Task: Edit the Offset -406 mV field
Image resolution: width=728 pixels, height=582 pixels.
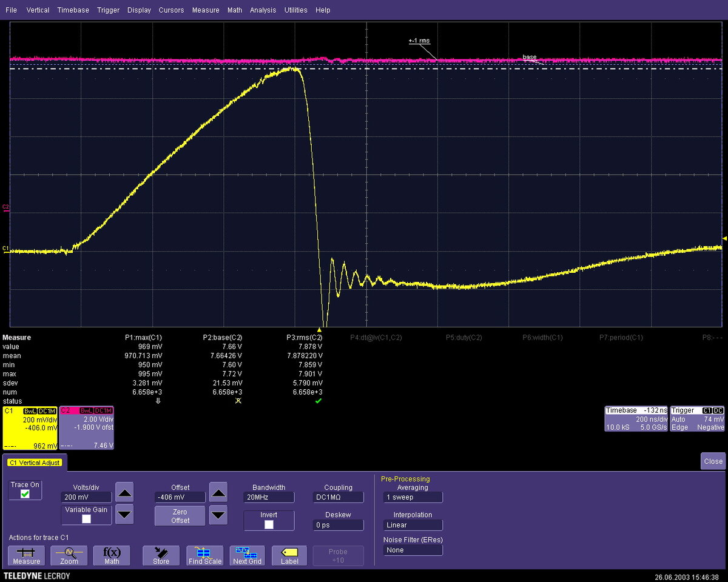Action: (x=180, y=497)
